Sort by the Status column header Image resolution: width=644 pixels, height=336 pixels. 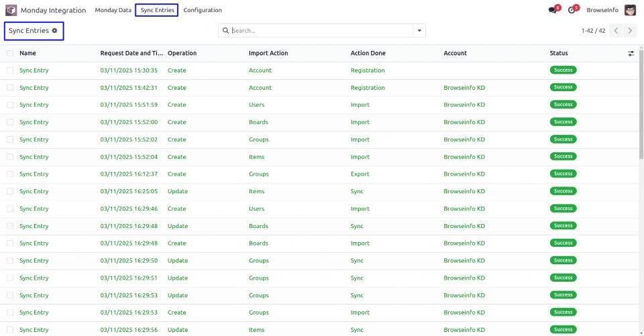pyautogui.click(x=559, y=53)
